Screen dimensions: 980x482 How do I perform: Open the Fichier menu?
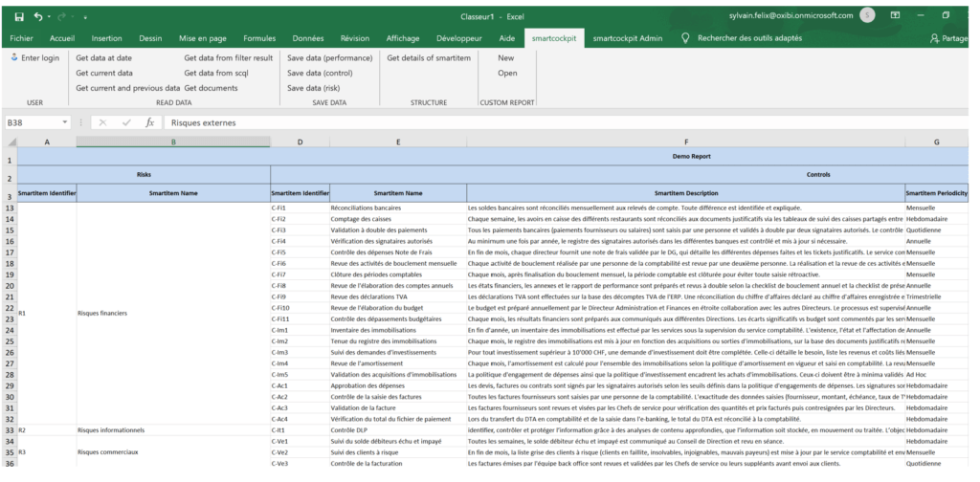coord(22,38)
